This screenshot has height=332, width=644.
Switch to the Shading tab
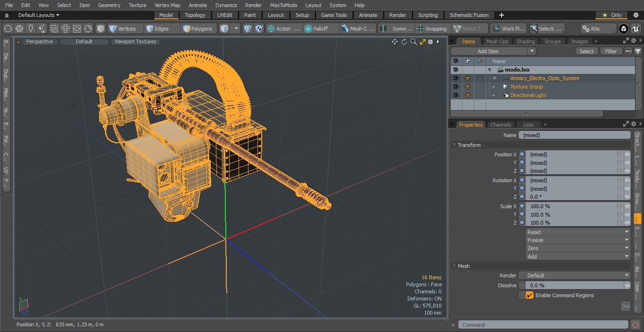pyautogui.click(x=526, y=41)
